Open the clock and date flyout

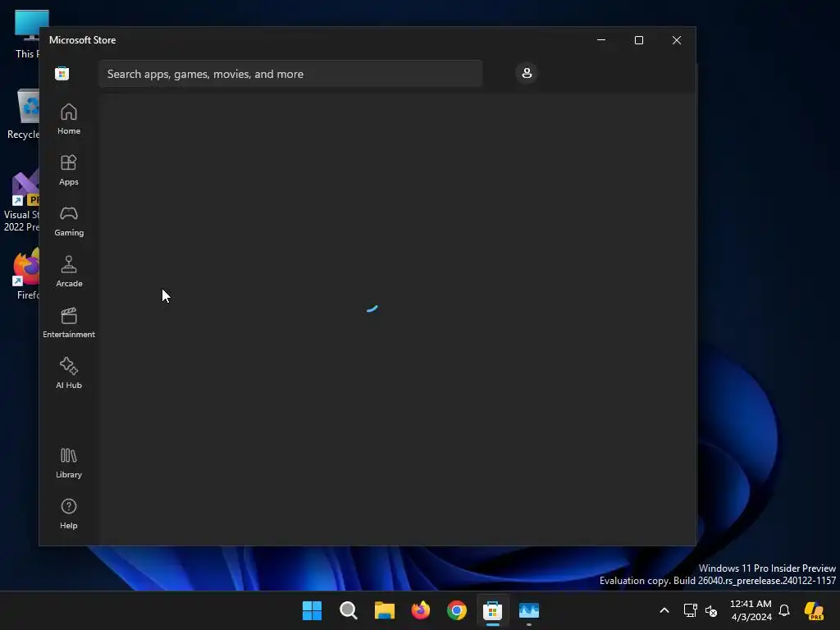coord(751,610)
